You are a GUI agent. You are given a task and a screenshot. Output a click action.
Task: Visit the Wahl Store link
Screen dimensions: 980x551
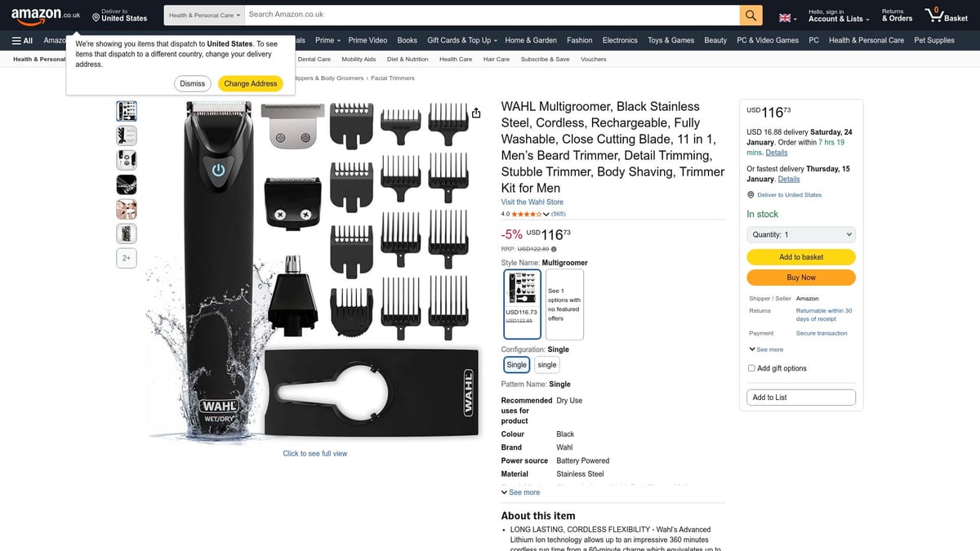point(532,202)
